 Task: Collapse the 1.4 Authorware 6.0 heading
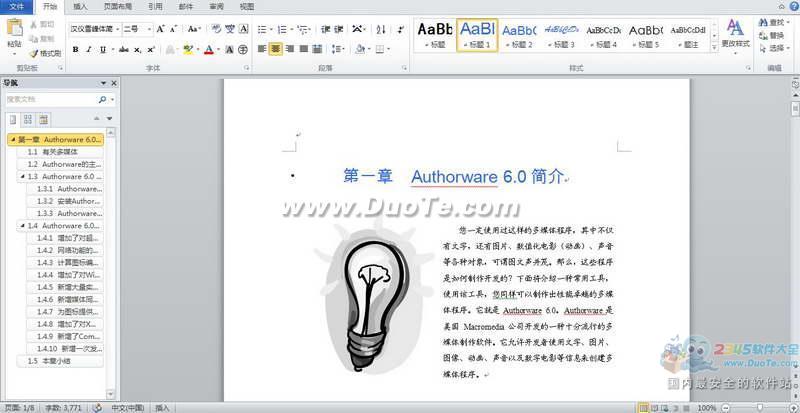point(22,225)
